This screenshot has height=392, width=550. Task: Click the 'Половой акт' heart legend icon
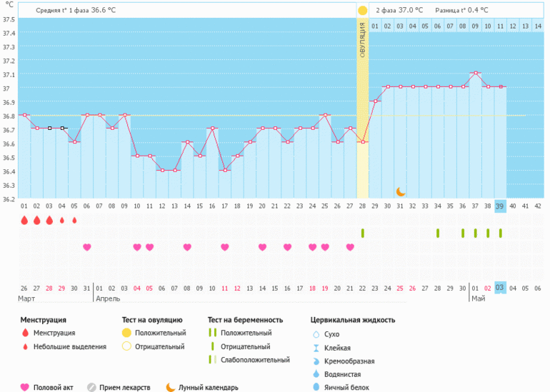[25, 387]
